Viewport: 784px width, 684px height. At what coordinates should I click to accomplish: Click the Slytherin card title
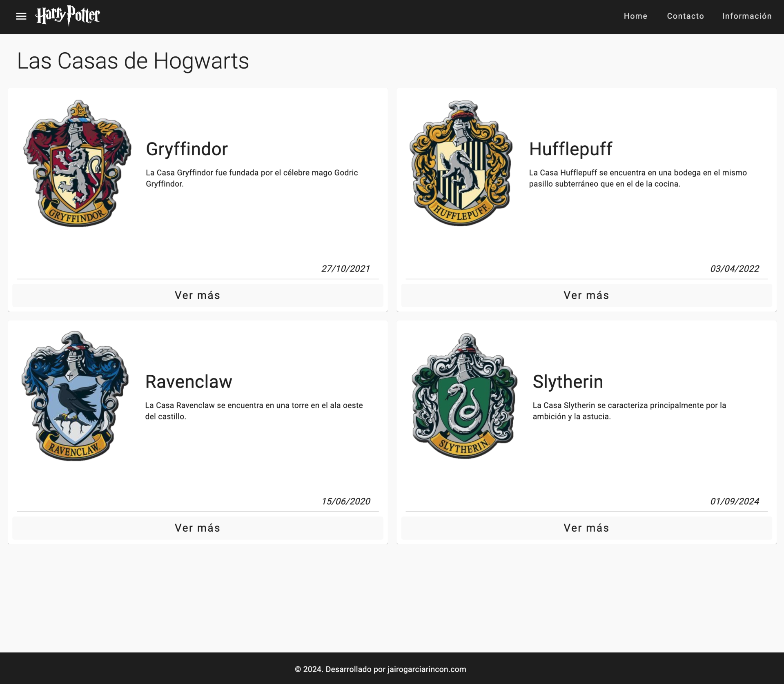click(x=568, y=382)
